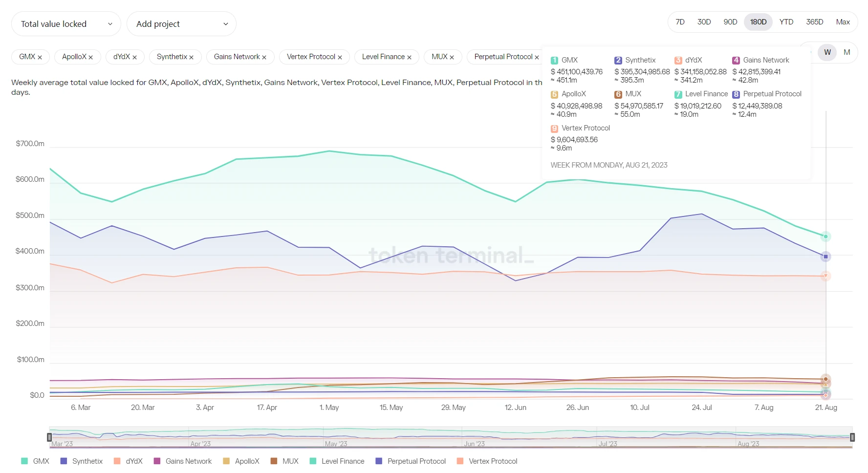Viewport: 868px width, 473px height.
Task: Click the WEEK FROM MONDAY, AUG 21, 2023 text
Action: pyautogui.click(x=609, y=165)
